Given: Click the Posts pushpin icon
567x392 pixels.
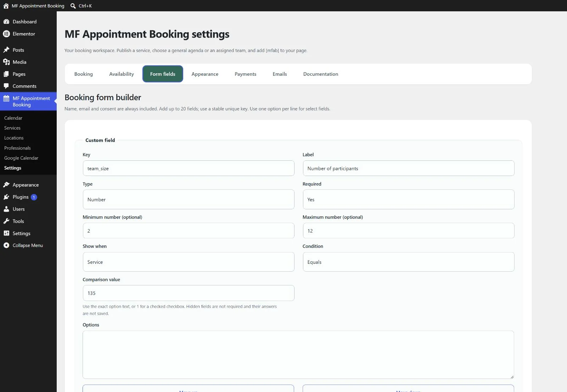Looking at the screenshot, I should tap(6, 50).
